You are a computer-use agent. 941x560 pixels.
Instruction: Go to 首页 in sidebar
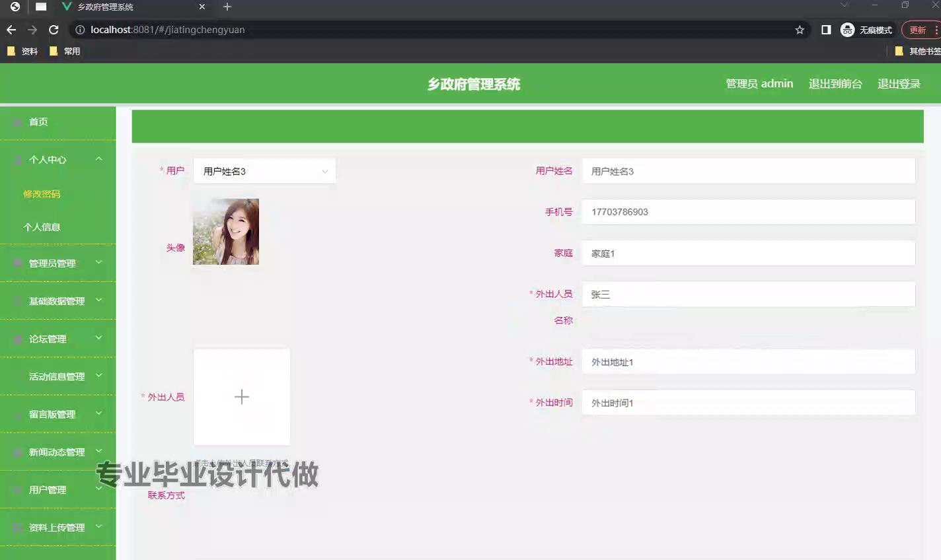[38, 122]
